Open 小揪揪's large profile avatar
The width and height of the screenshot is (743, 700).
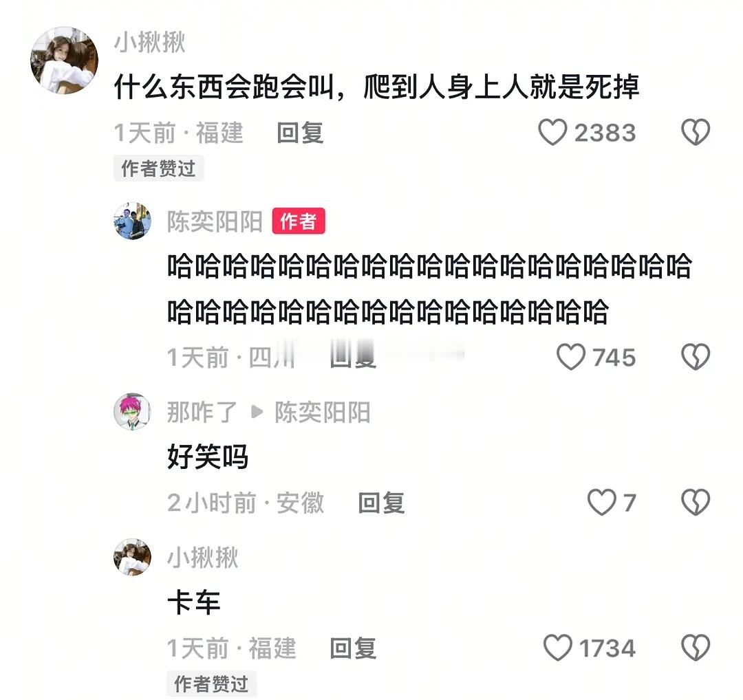pyautogui.click(x=65, y=60)
